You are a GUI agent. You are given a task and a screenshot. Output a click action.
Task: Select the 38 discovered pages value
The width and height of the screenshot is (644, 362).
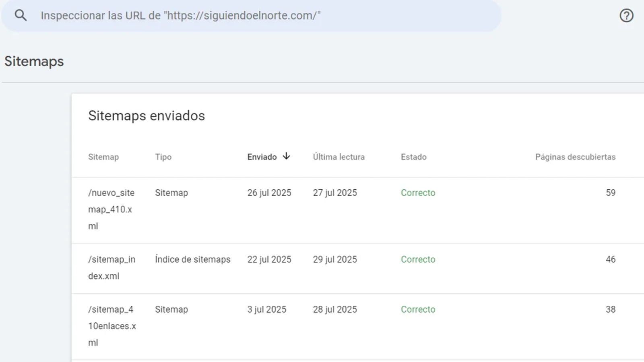click(x=610, y=310)
